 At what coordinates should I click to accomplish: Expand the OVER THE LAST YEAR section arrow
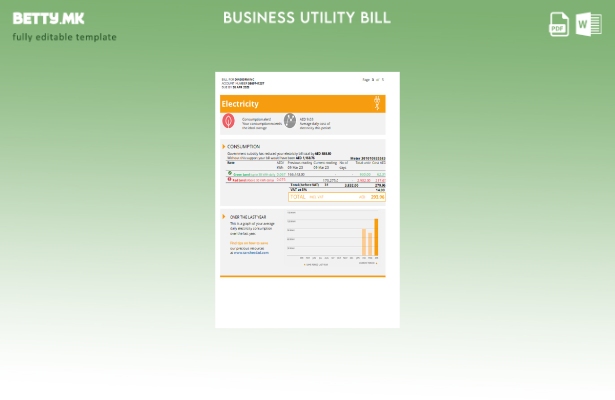point(224,217)
